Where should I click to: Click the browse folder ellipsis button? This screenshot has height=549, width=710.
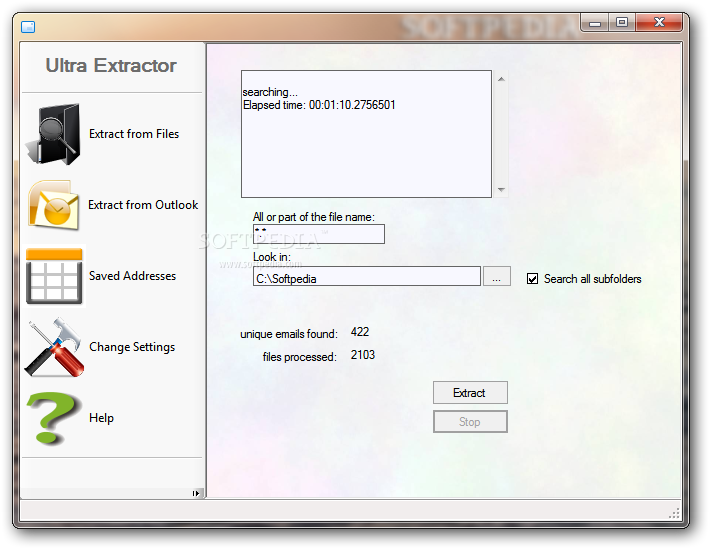(497, 276)
